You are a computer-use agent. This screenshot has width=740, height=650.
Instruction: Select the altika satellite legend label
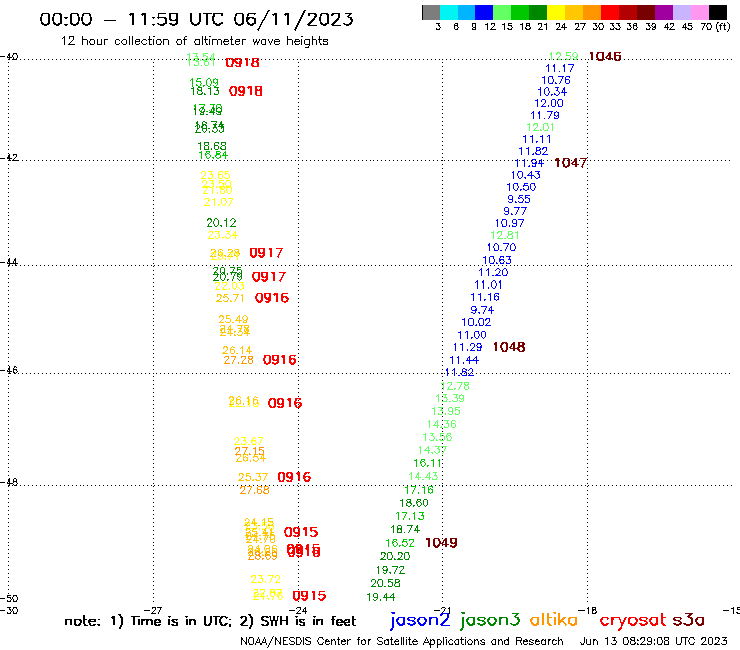[554, 620]
